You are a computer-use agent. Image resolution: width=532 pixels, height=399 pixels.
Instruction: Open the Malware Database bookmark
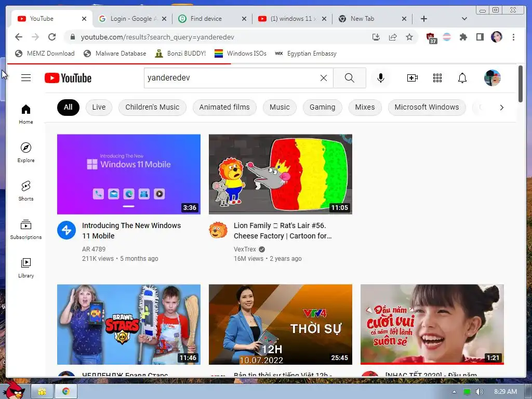click(115, 54)
